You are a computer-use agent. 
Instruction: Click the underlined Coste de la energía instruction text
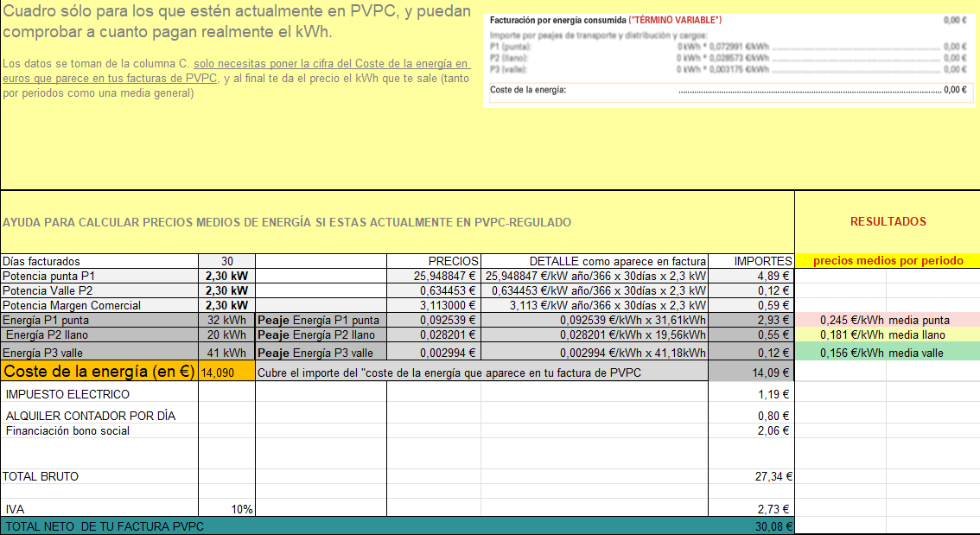click(236, 71)
